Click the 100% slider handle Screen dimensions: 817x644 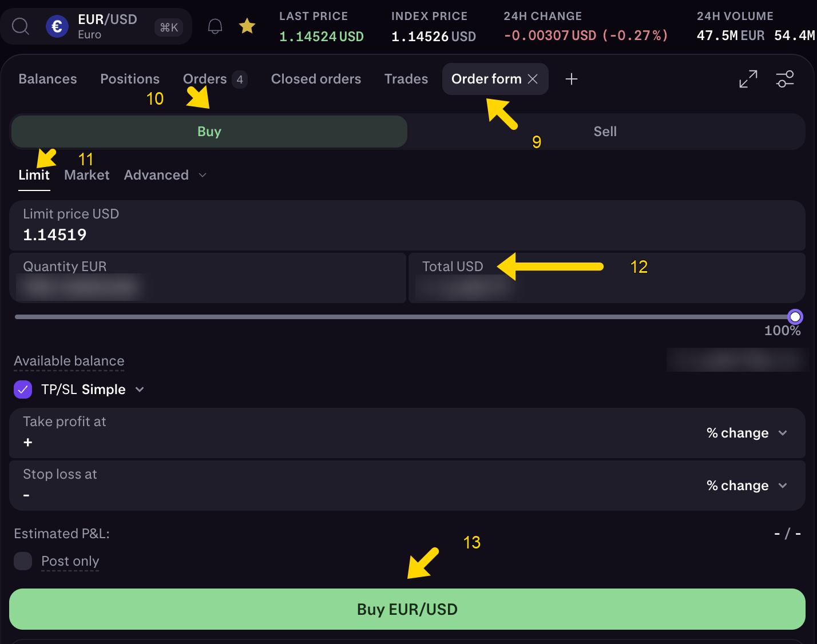coord(795,317)
